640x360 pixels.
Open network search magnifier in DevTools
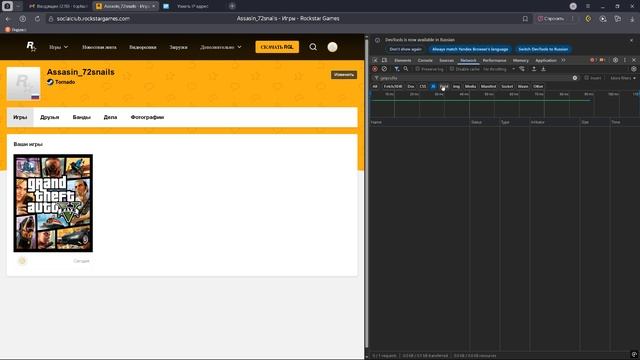(406, 69)
